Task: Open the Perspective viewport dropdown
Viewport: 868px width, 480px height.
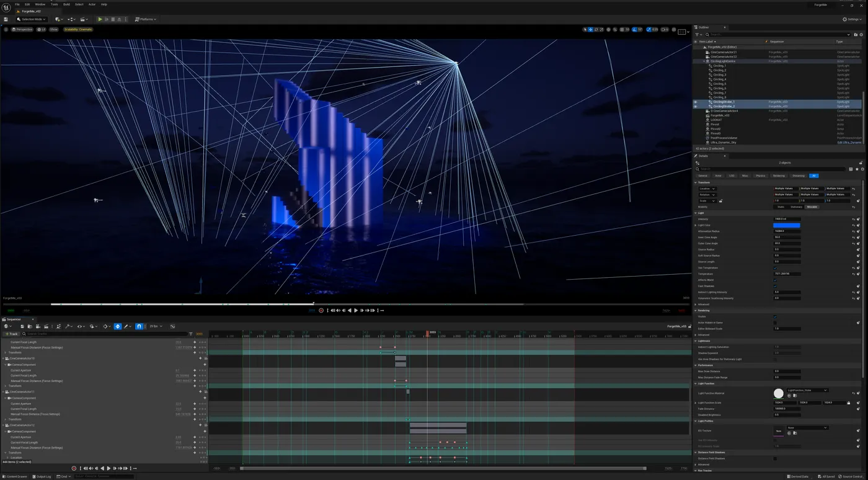Action: click(22, 29)
